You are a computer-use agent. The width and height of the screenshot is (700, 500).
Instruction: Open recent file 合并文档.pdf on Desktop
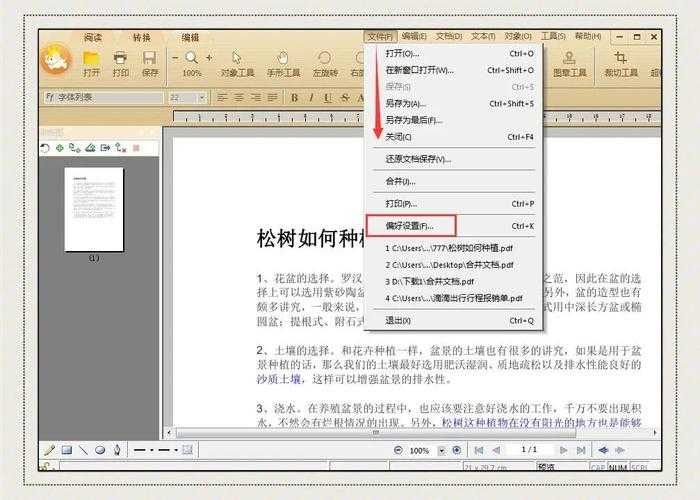coord(454,265)
